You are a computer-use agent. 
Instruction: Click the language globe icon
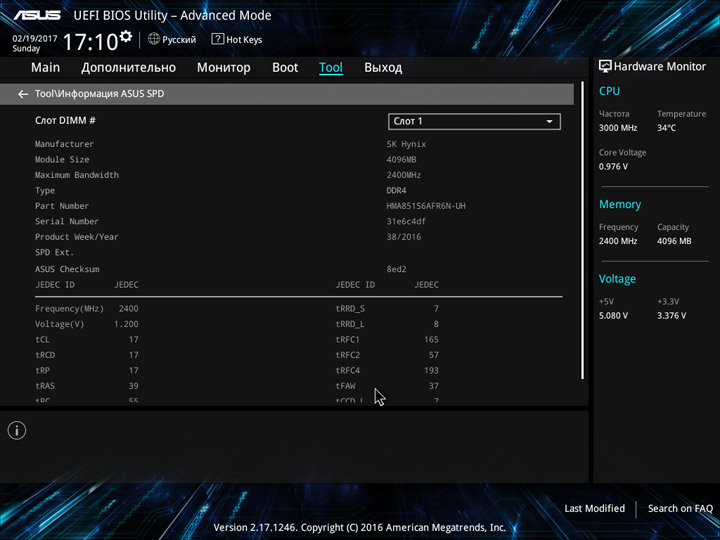pyautogui.click(x=154, y=39)
